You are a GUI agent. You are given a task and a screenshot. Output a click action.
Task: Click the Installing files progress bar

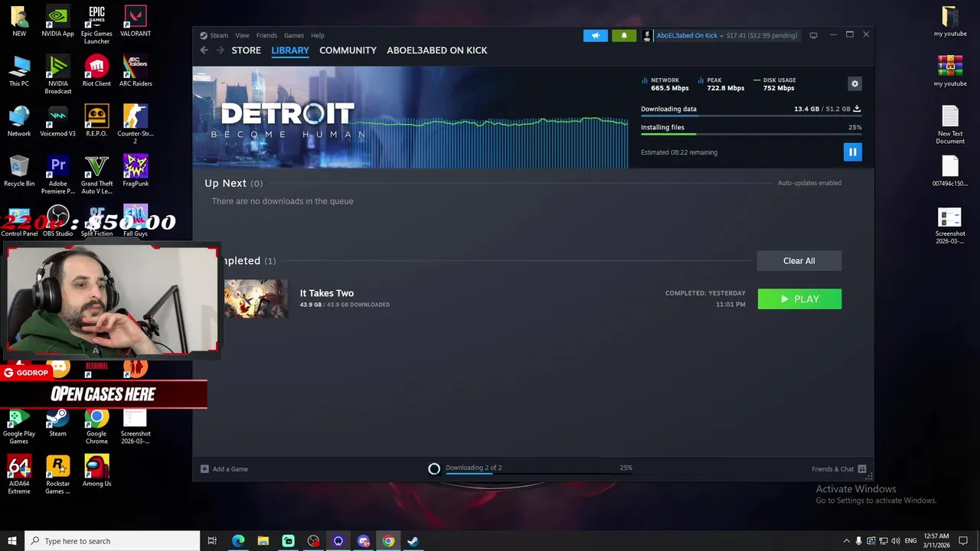751,134
